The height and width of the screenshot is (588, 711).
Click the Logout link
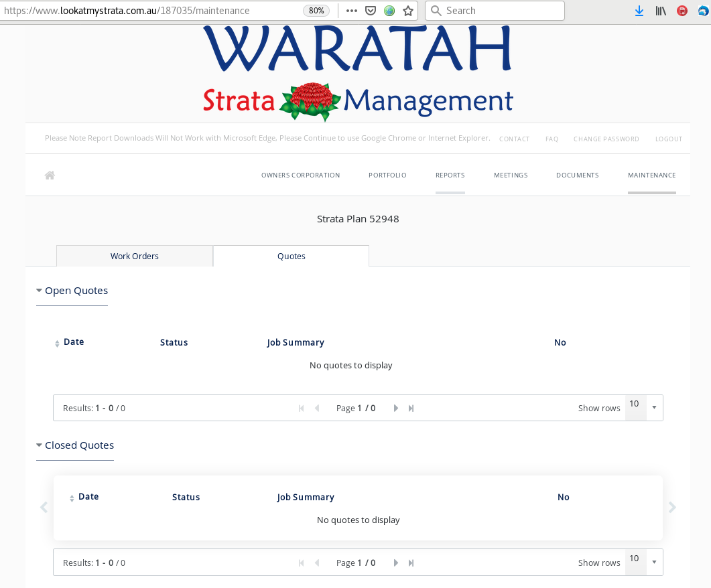coord(669,139)
